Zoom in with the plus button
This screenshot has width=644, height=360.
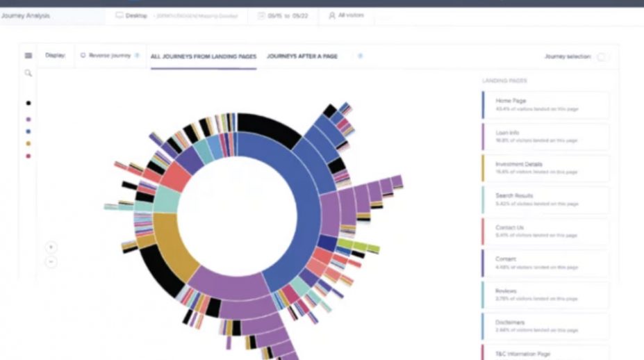point(51,247)
